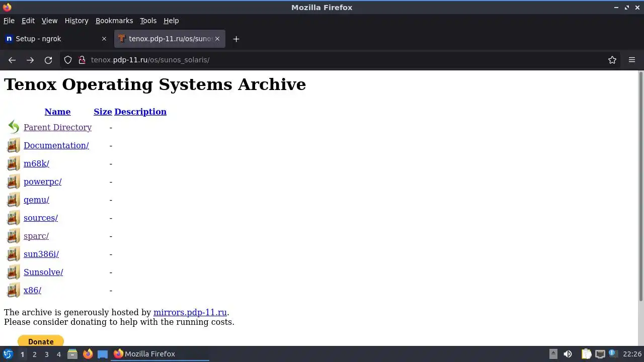Open the volume control in system tray
This screenshot has width=644, height=362.
pos(568,354)
